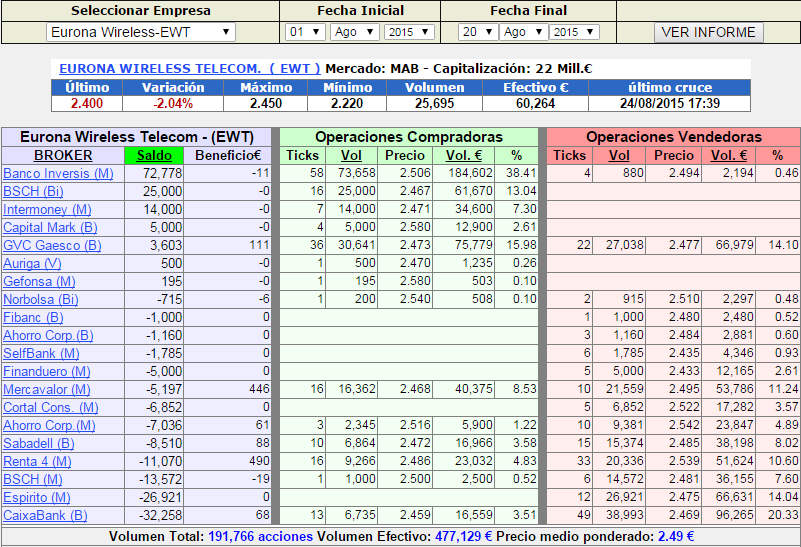Viewport: 801px width, 547px height.
Task: Sort by the green Saldo column header
Action: (x=154, y=155)
